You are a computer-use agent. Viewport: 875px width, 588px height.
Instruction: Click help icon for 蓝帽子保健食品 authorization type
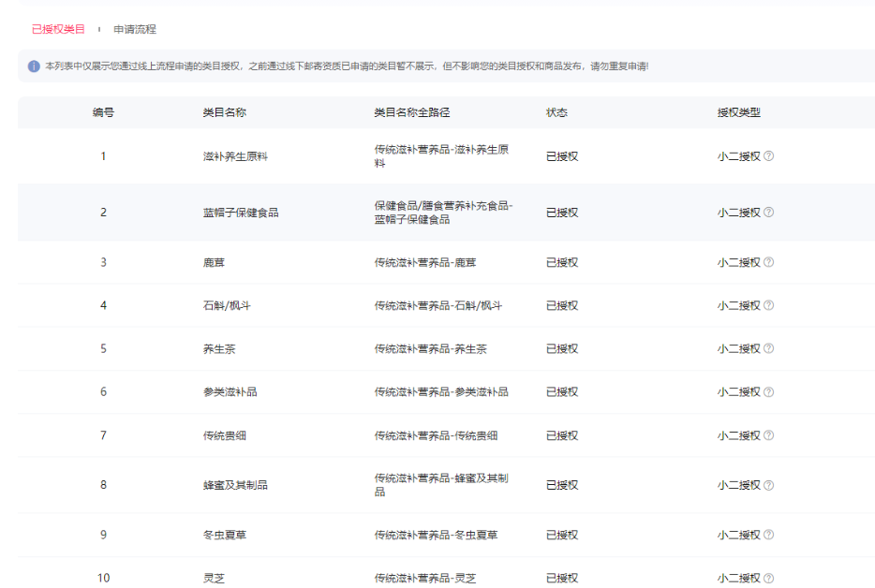(768, 213)
